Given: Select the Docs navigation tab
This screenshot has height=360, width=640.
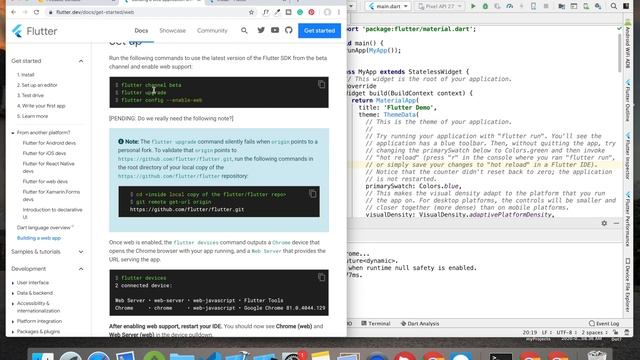Looking at the screenshot, I should tap(141, 31).
